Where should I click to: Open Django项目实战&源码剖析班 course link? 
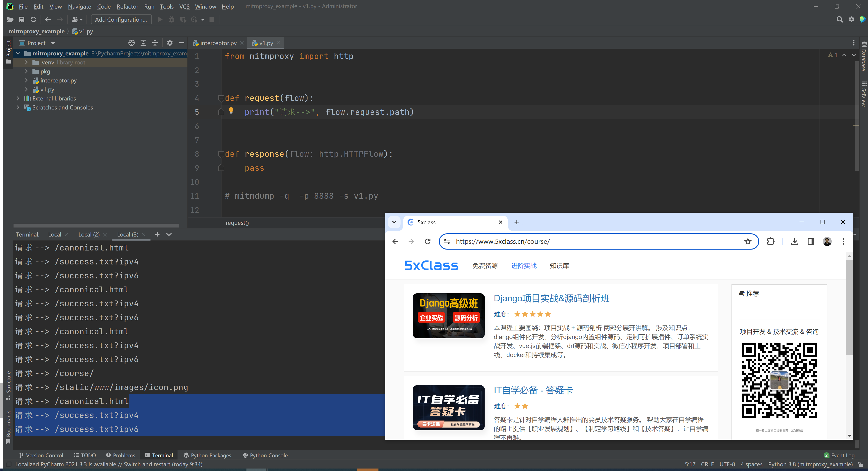pos(551,298)
